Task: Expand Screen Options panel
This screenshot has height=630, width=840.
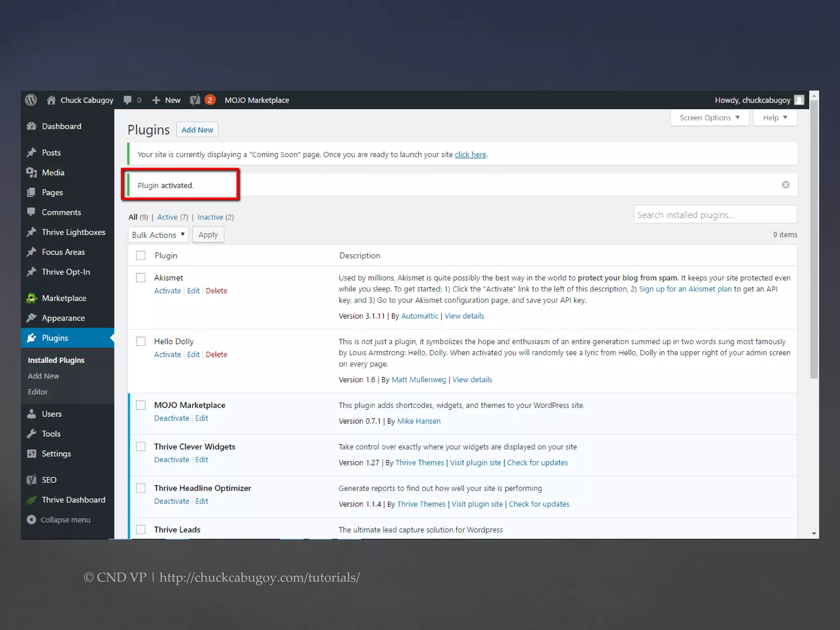Action: 710,118
